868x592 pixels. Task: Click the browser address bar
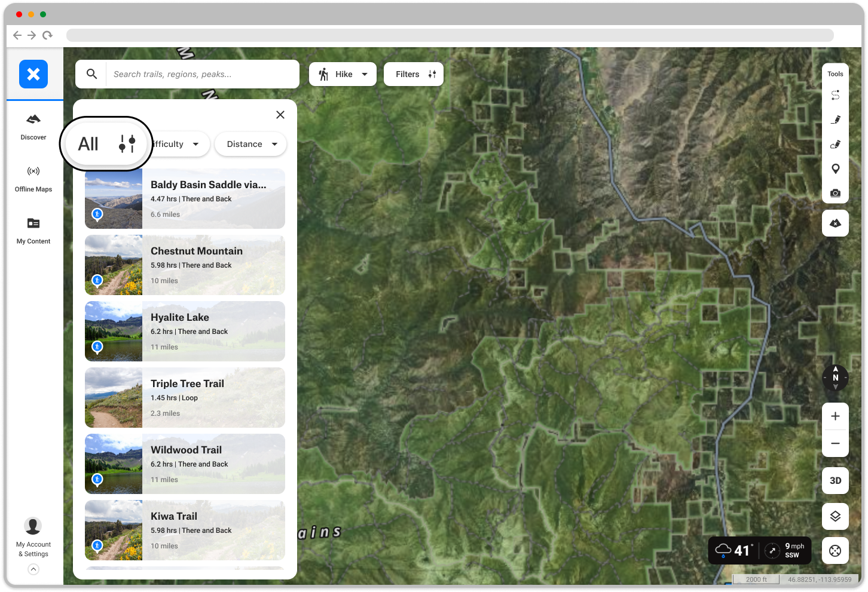click(450, 35)
